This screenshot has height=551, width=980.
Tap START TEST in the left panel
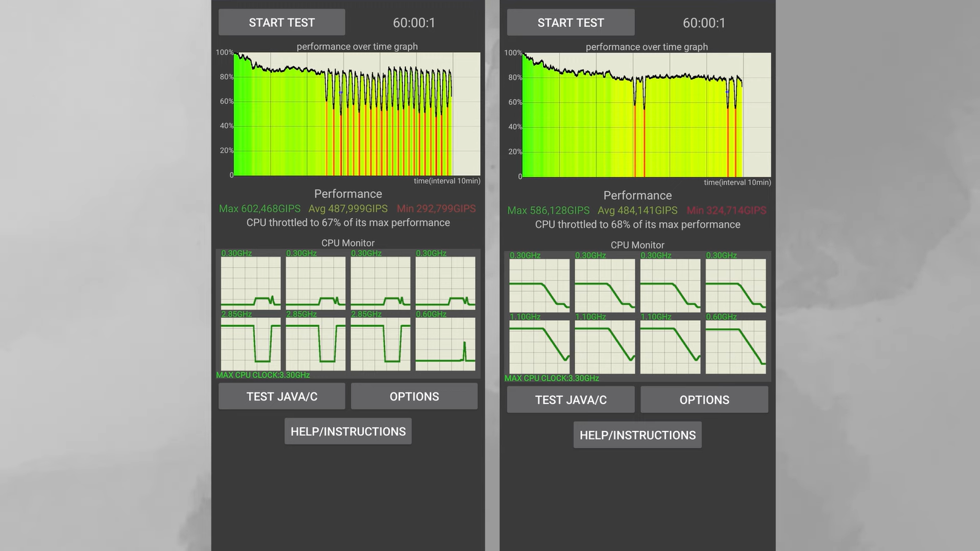[282, 23]
